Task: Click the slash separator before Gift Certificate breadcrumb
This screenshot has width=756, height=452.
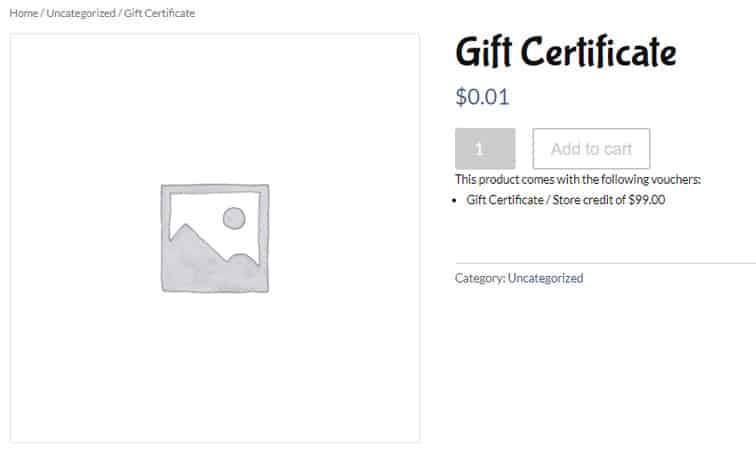Action: tap(120, 13)
